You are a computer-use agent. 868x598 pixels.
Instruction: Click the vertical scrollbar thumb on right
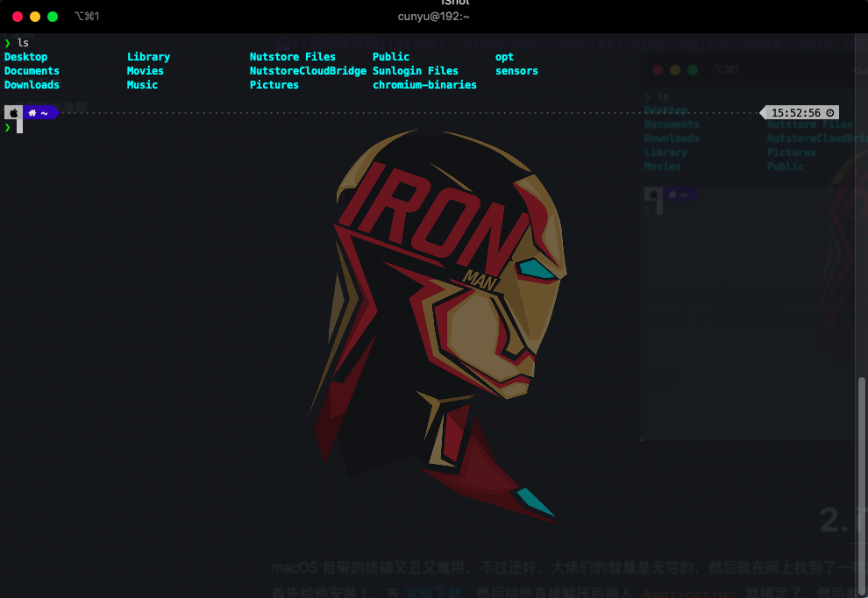point(862,456)
